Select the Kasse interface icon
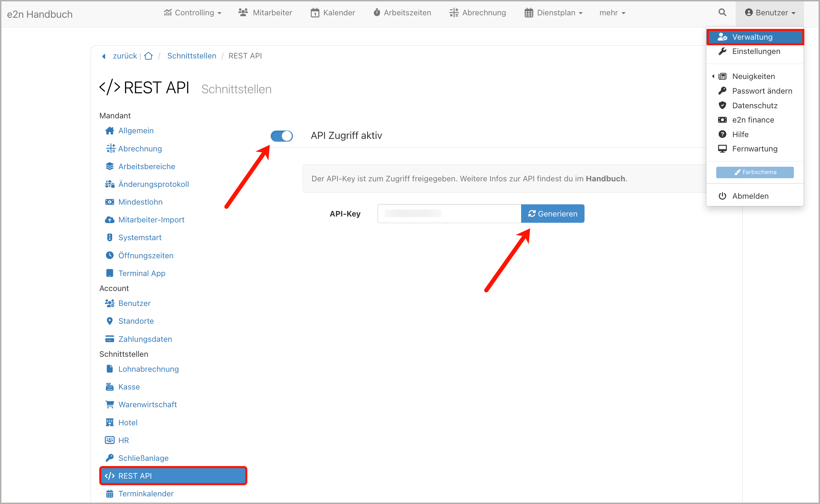Image resolution: width=820 pixels, height=504 pixels. point(110,387)
